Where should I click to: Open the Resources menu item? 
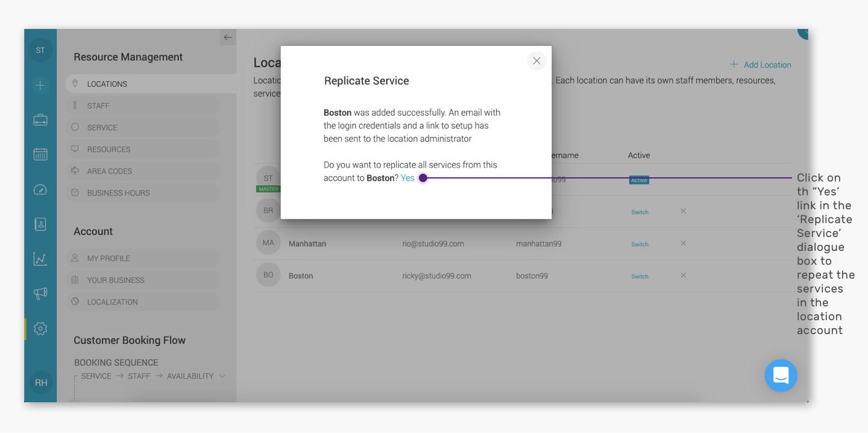click(143, 149)
